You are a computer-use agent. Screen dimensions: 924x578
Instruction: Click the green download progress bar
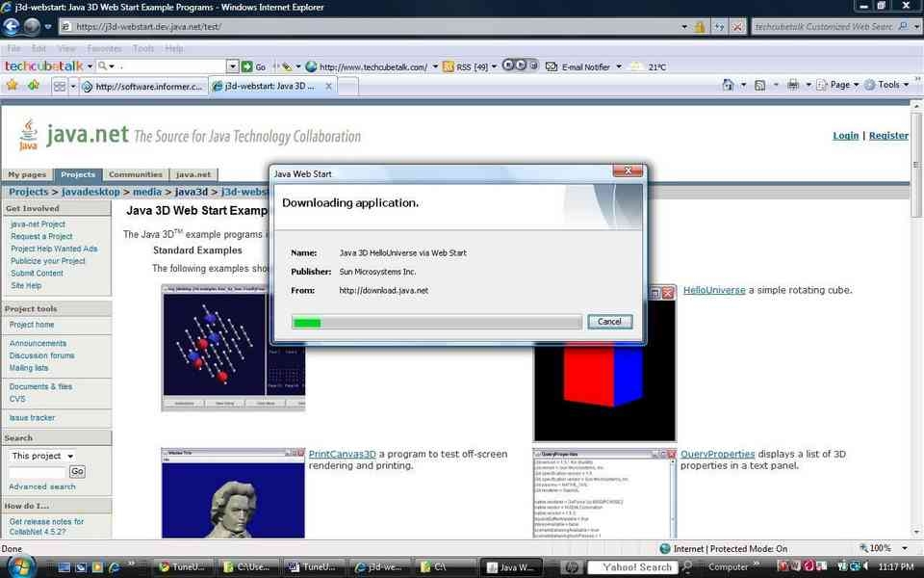(x=307, y=323)
